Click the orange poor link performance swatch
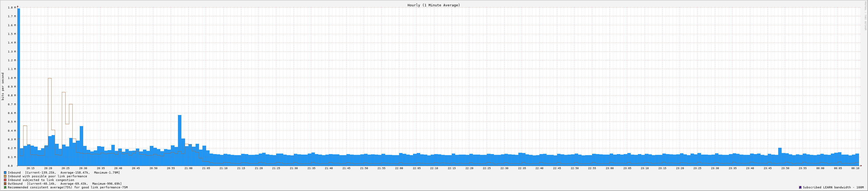Viewport: 868px width, 191px height. [x=5, y=176]
